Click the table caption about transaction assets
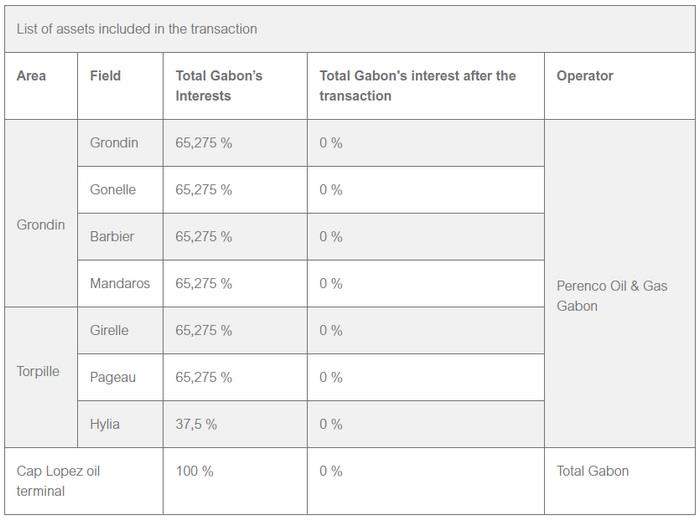 coord(137,29)
